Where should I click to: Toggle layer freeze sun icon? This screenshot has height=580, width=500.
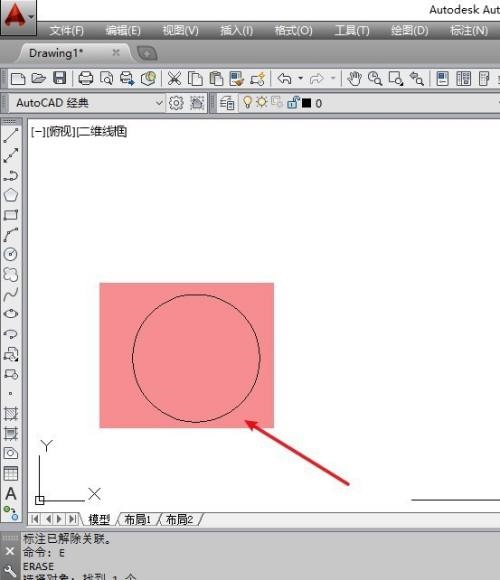click(x=262, y=102)
